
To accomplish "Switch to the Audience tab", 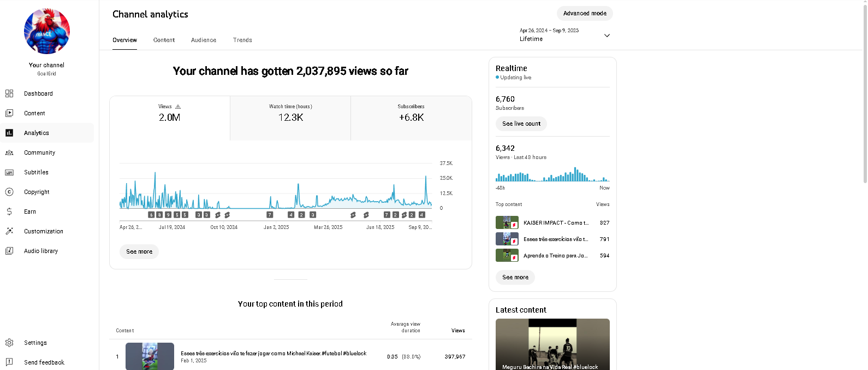I will pyautogui.click(x=204, y=40).
